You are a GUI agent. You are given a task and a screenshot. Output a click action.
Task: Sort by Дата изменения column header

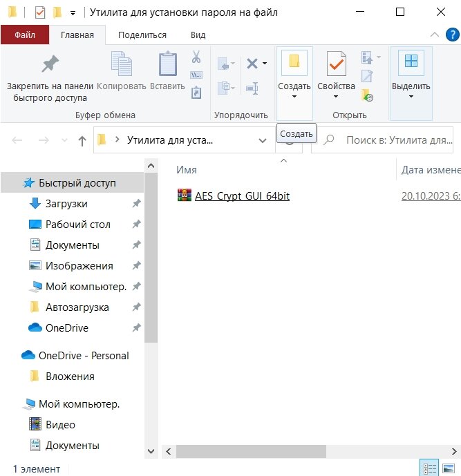coord(431,170)
